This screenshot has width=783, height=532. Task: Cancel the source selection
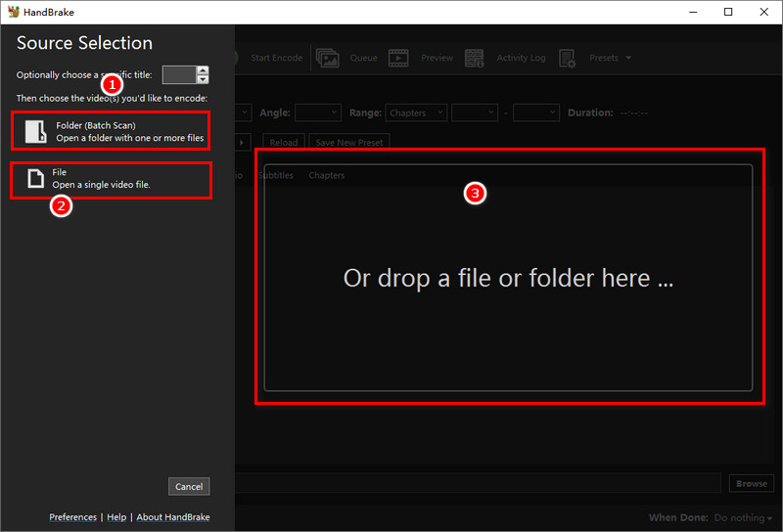[189, 487]
